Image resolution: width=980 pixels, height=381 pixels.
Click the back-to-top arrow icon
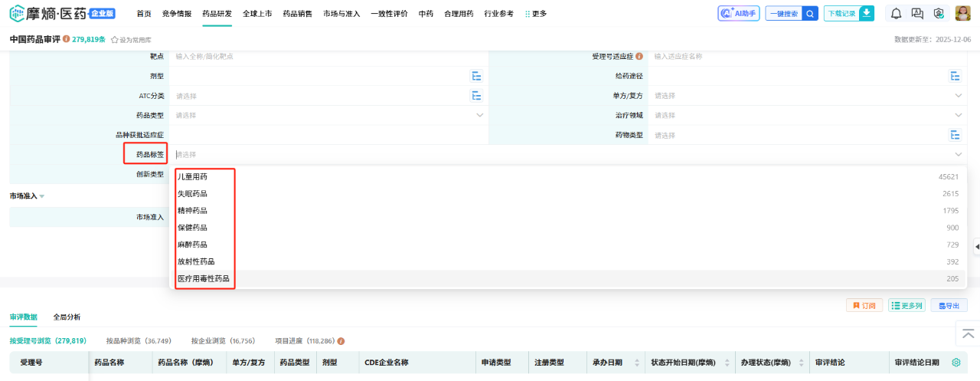click(968, 333)
